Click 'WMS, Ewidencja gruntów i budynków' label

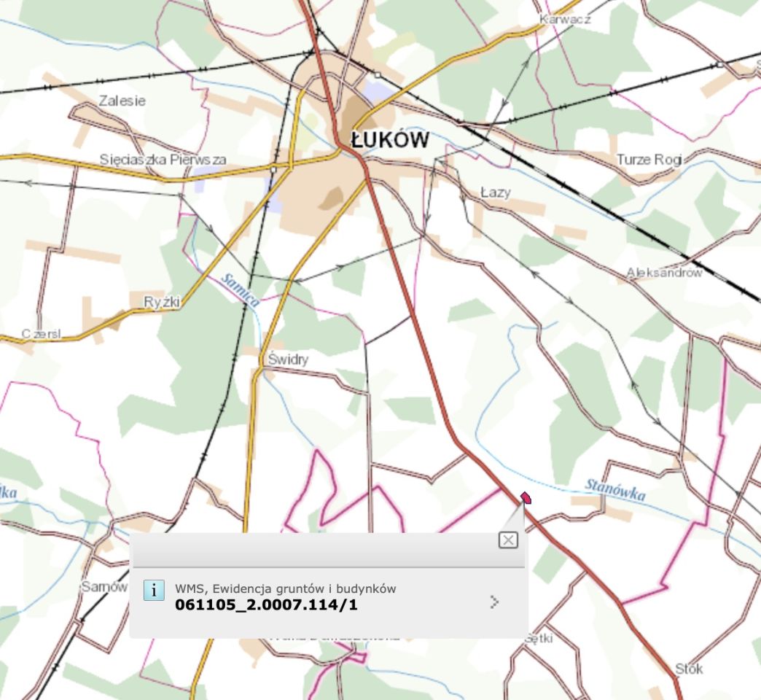pyautogui.click(x=286, y=588)
